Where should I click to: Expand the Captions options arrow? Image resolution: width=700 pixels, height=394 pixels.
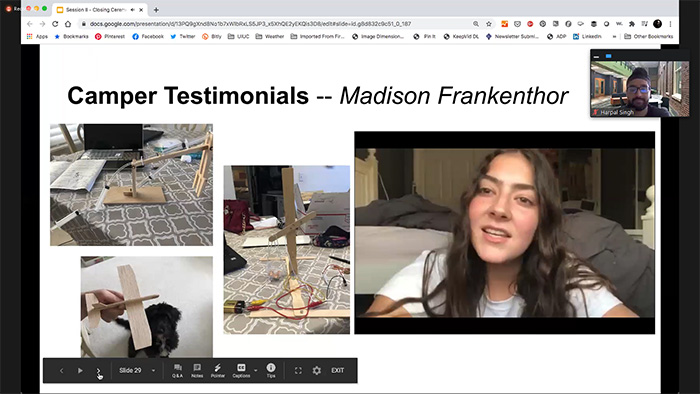[x=255, y=370]
